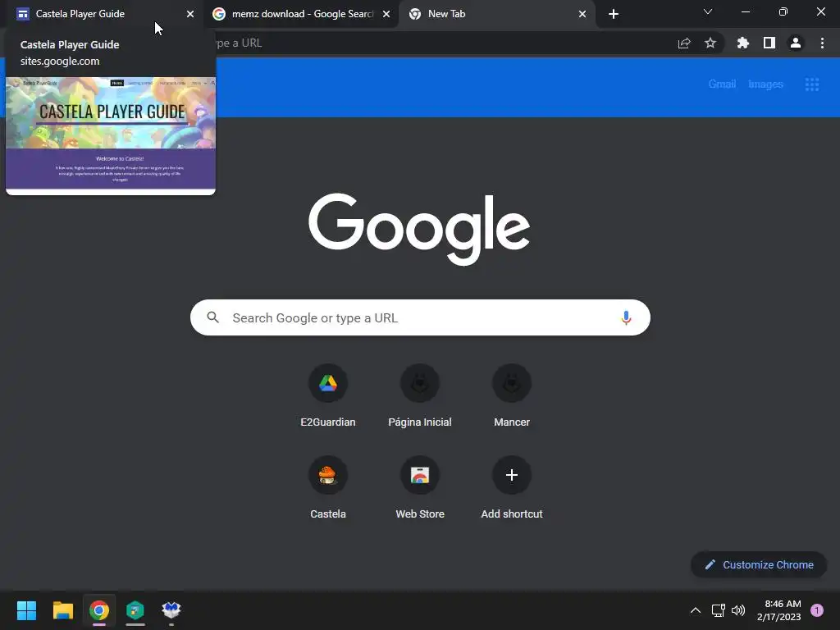Open the Gmail link
840x630 pixels.
tap(722, 84)
